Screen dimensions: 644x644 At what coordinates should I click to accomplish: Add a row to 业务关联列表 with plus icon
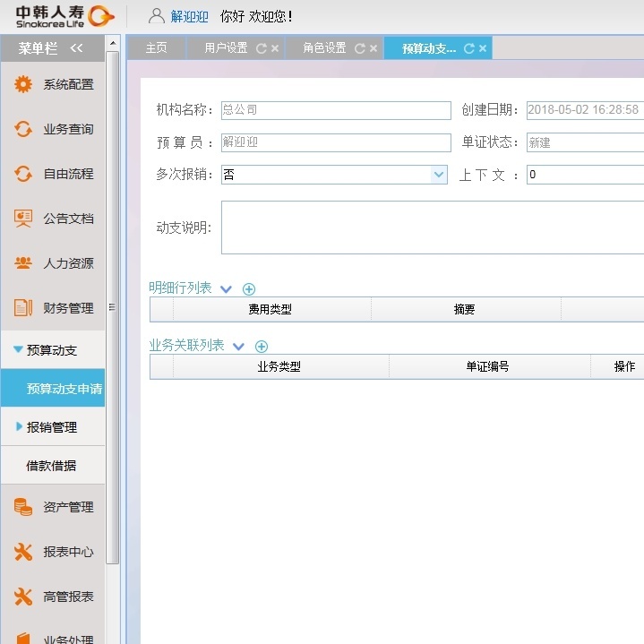pyautogui.click(x=262, y=346)
